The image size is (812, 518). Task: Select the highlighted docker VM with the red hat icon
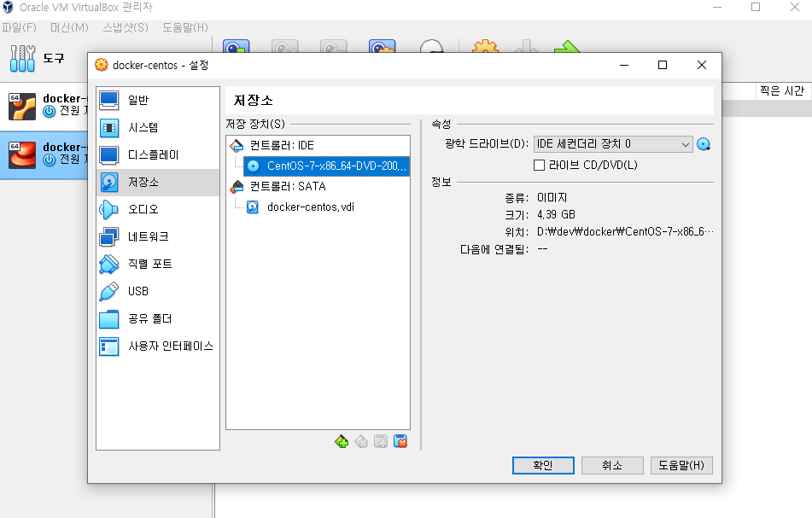click(x=44, y=154)
